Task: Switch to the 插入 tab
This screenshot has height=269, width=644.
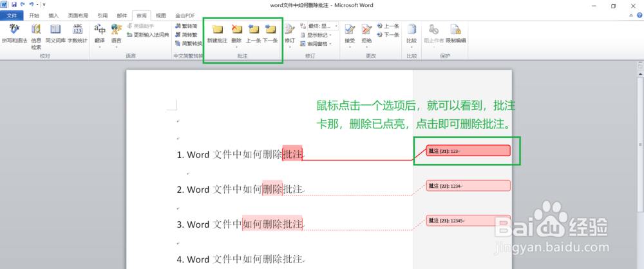Action: [x=53, y=15]
